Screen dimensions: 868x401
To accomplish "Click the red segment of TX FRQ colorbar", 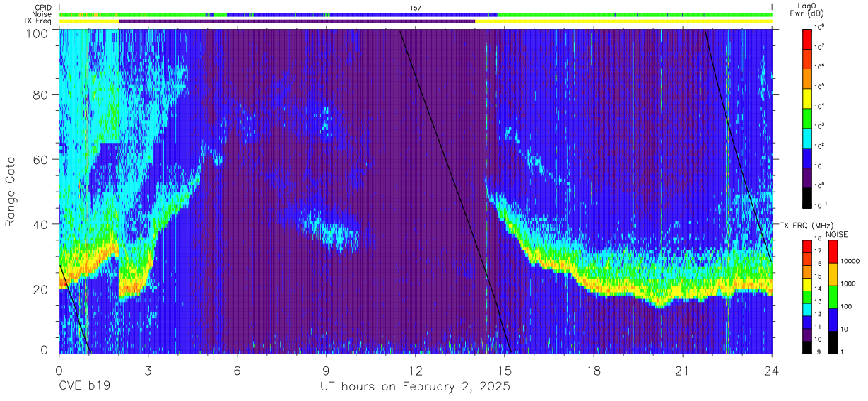I will 807,246.
